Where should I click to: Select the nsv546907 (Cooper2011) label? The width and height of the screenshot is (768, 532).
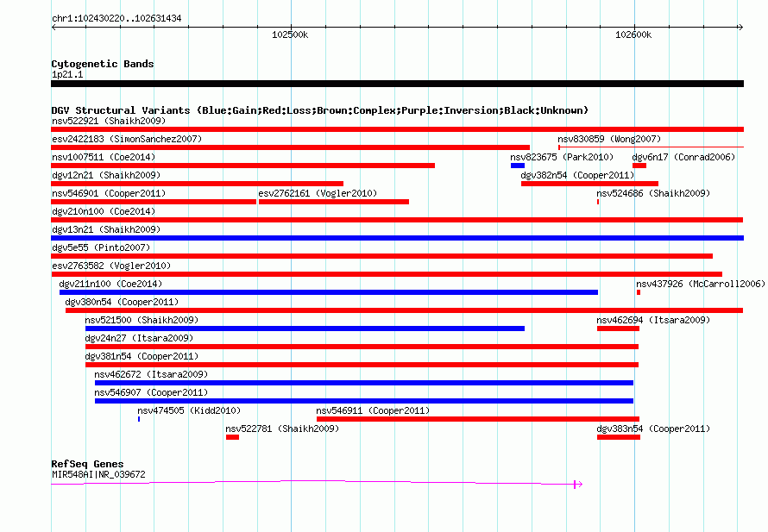(x=151, y=392)
